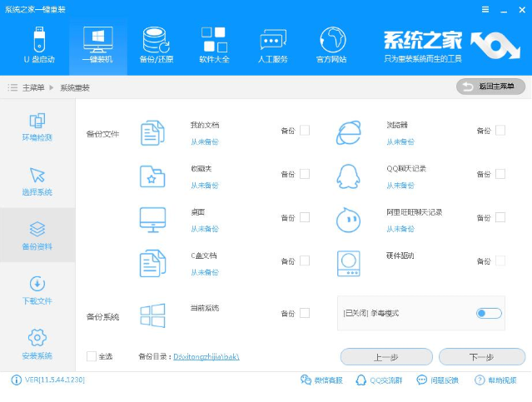Check backup box for 我的文档

point(305,131)
